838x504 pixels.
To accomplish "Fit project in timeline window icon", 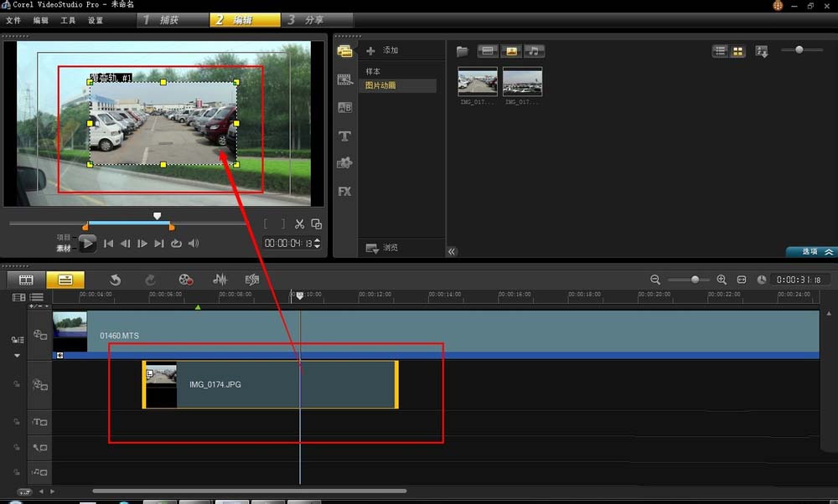I will (742, 280).
